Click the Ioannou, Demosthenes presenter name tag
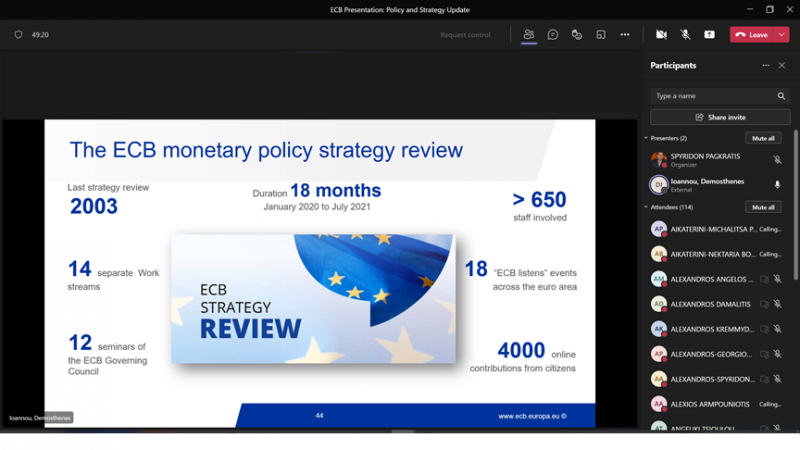The image size is (800, 450). pos(40,418)
